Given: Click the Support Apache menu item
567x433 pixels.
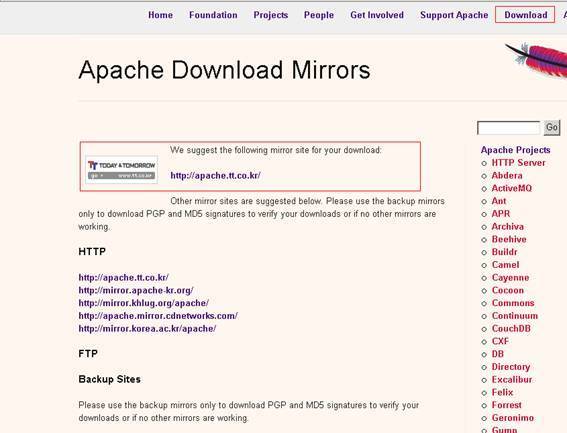Looking at the screenshot, I should click(454, 15).
